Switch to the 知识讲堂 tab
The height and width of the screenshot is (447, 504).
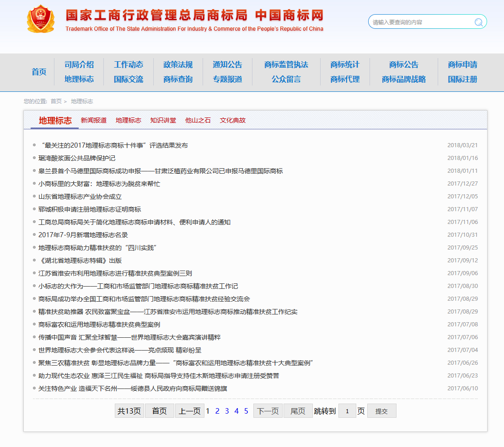[x=163, y=120]
